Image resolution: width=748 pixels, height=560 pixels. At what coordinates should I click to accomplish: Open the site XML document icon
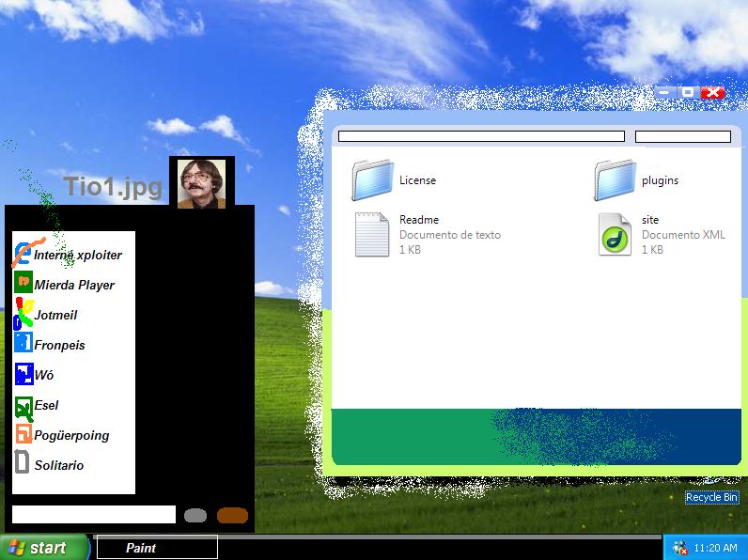[x=615, y=234]
